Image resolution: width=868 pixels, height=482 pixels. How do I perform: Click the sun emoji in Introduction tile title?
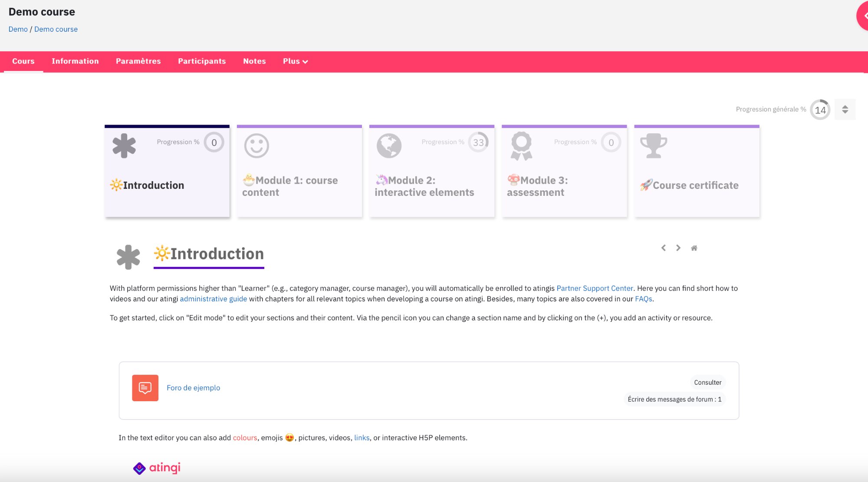tap(116, 185)
